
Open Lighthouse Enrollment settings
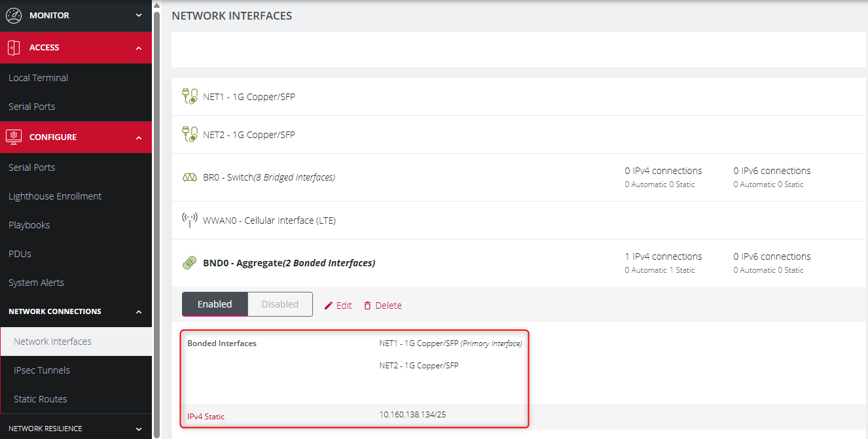[x=55, y=196]
